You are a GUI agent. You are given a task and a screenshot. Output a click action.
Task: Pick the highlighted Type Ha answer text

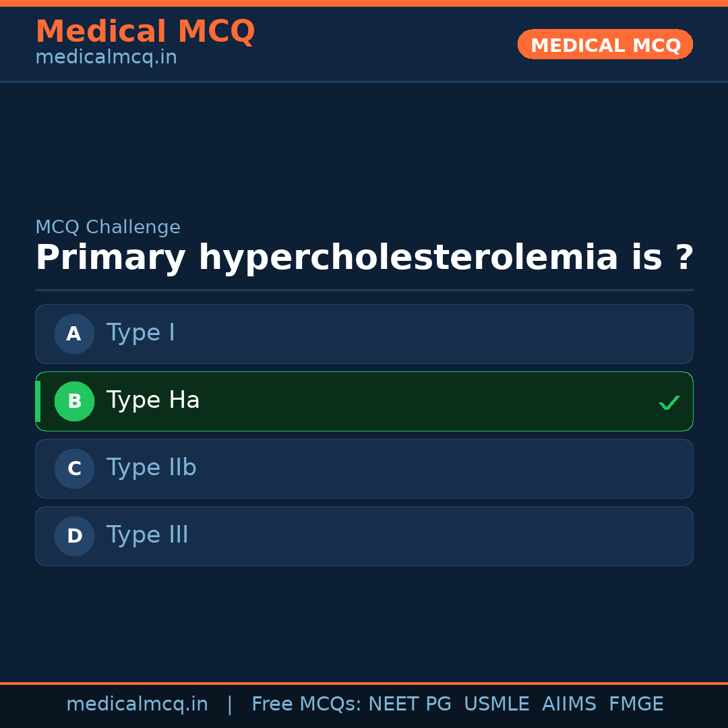click(153, 400)
